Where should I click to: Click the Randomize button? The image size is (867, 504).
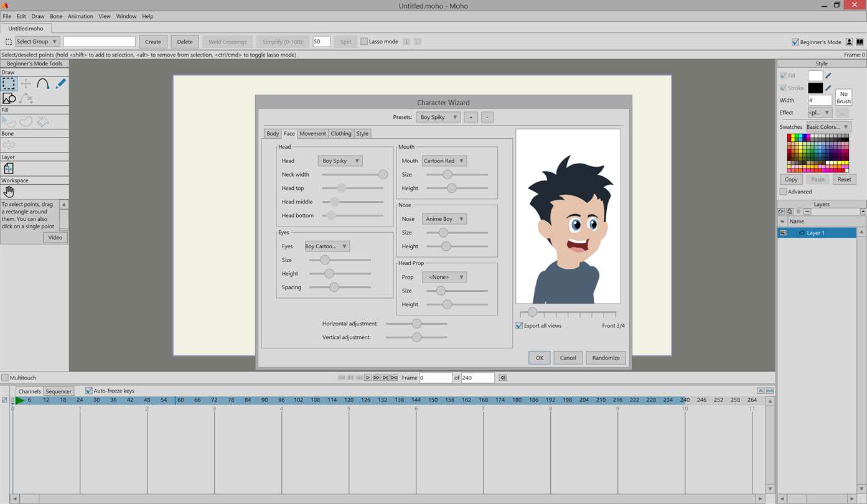point(605,358)
